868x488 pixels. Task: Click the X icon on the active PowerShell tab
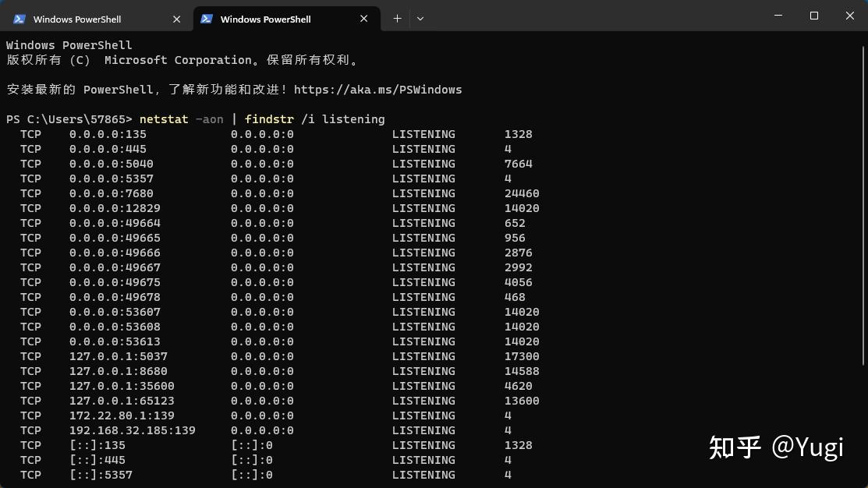(363, 19)
